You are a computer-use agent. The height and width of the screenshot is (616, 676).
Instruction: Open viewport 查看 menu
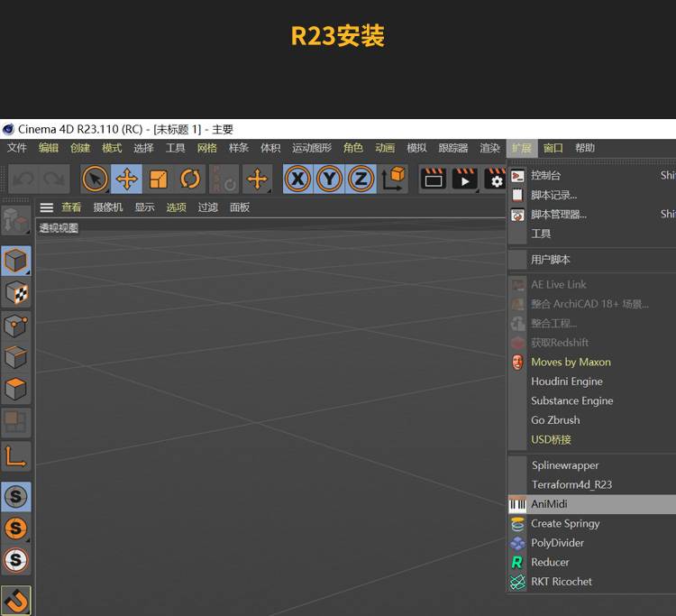[x=71, y=207]
